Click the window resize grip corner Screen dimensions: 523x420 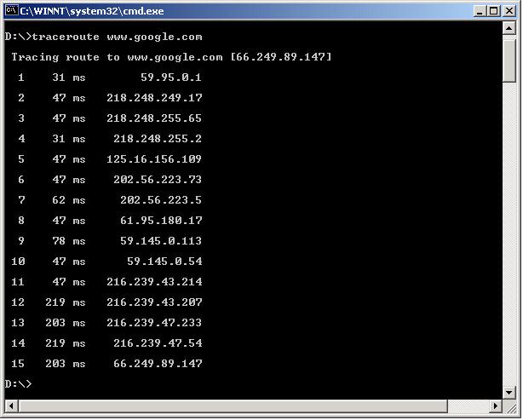509,406
